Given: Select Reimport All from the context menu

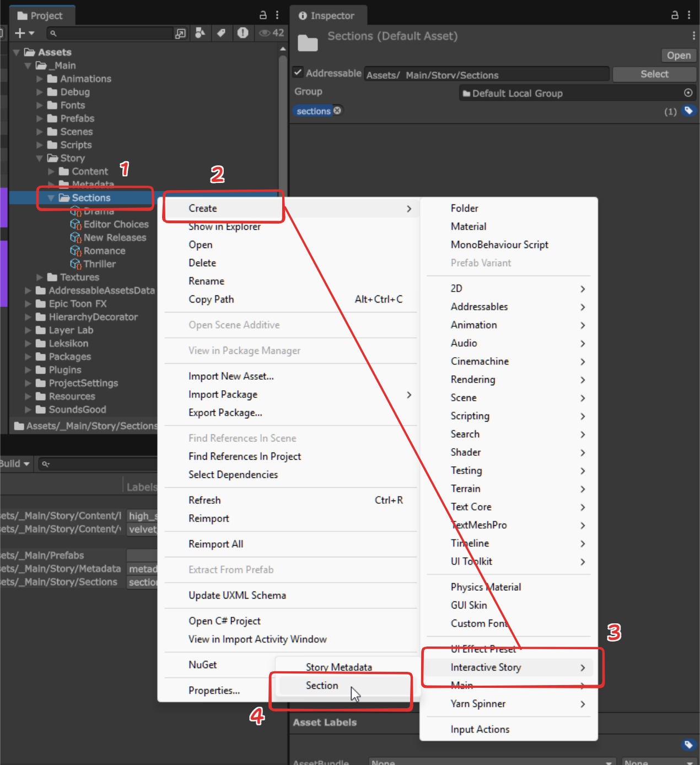Looking at the screenshot, I should (216, 544).
